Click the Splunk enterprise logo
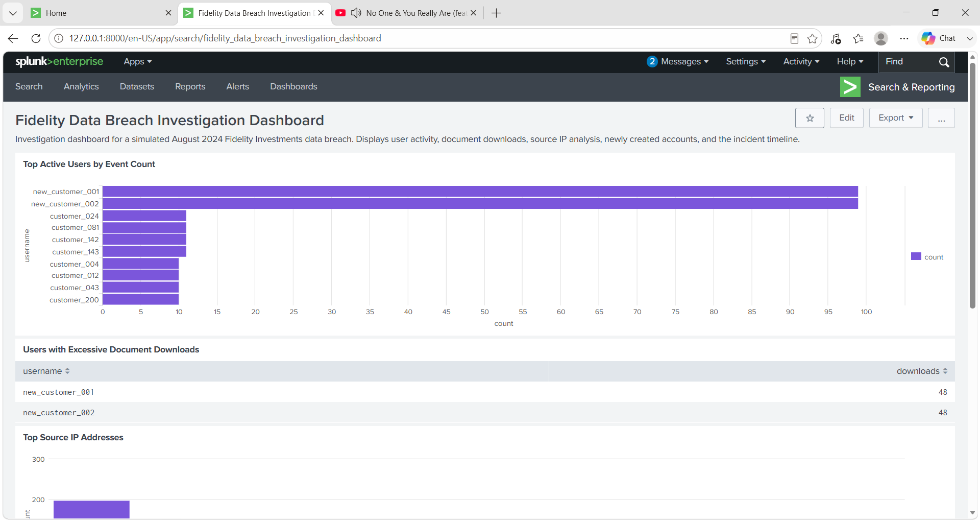 [x=59, y=61]
